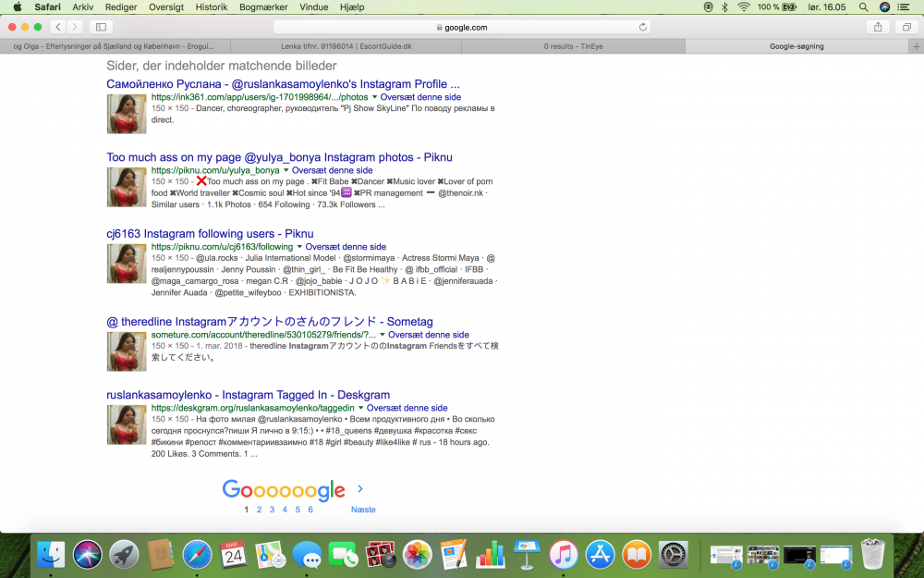Open Bluetooth status menu

tap(724, 7)
